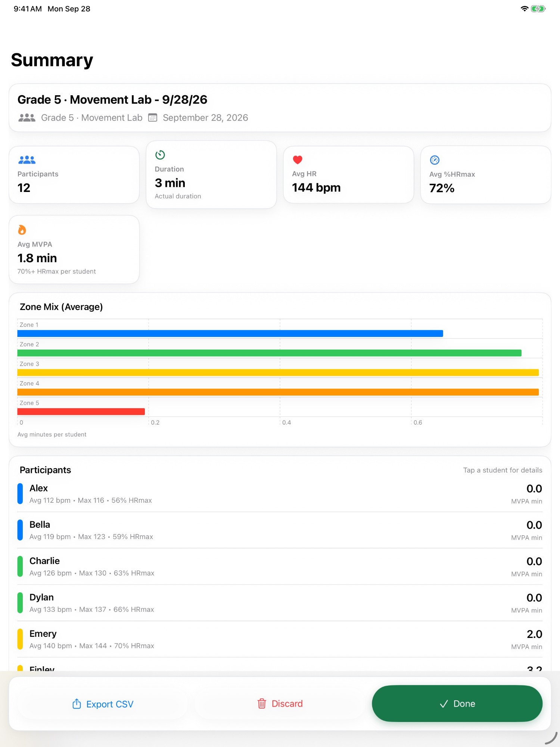This screenshot has width=560, height=747.
Task: View Charlie's participant row
Action: click(280, 566)
